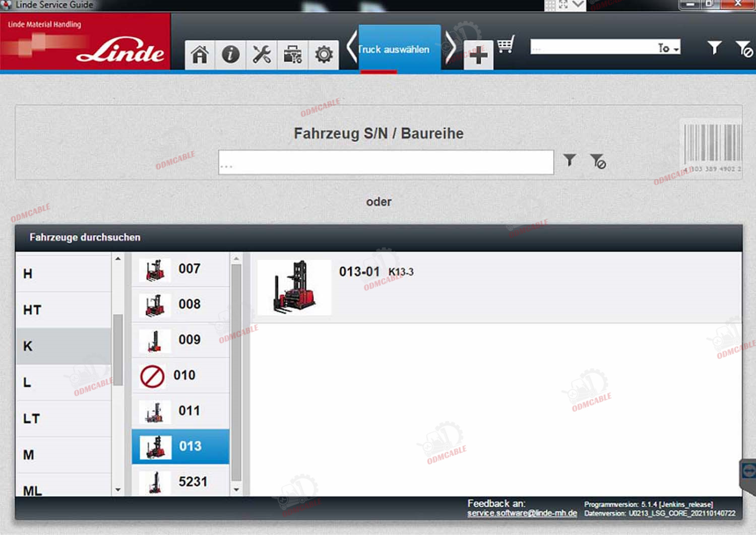Select series 5231
This screenshot has height=535, width=756.
[180, 482]
